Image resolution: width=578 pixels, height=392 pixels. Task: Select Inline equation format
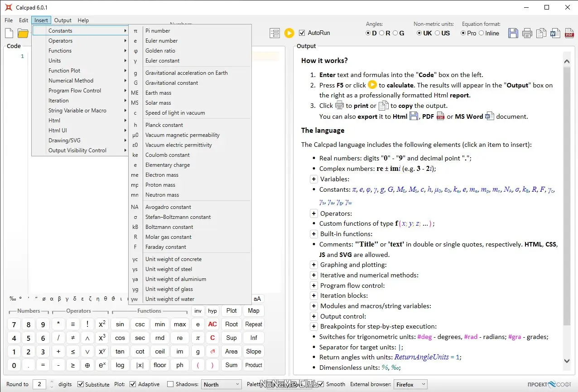click(482, 33)
